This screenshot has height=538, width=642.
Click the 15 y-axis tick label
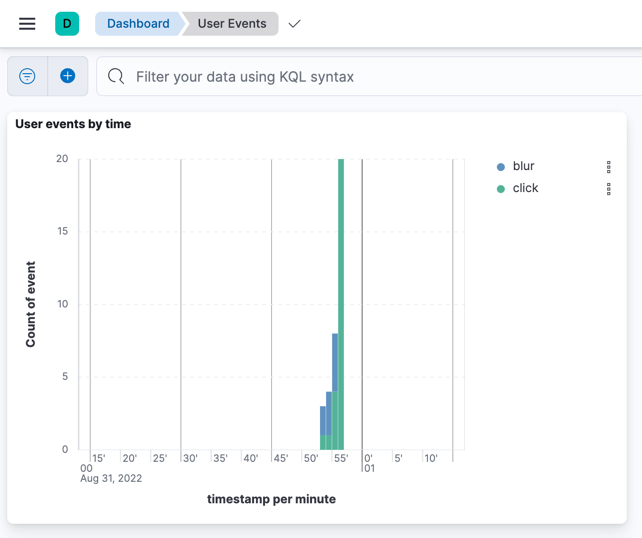[x=63, y=231]
